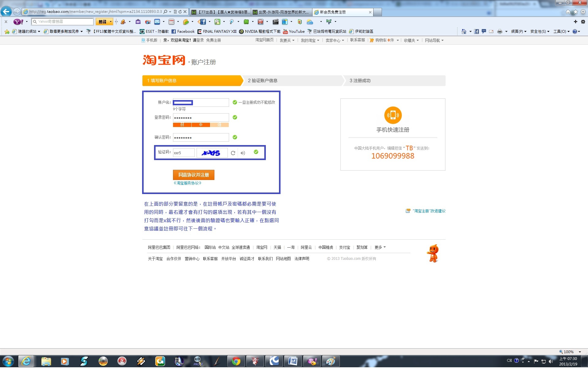Click the browser back arrow button
The width and height of the screenshot is (588, 389).
coord(6,12)
